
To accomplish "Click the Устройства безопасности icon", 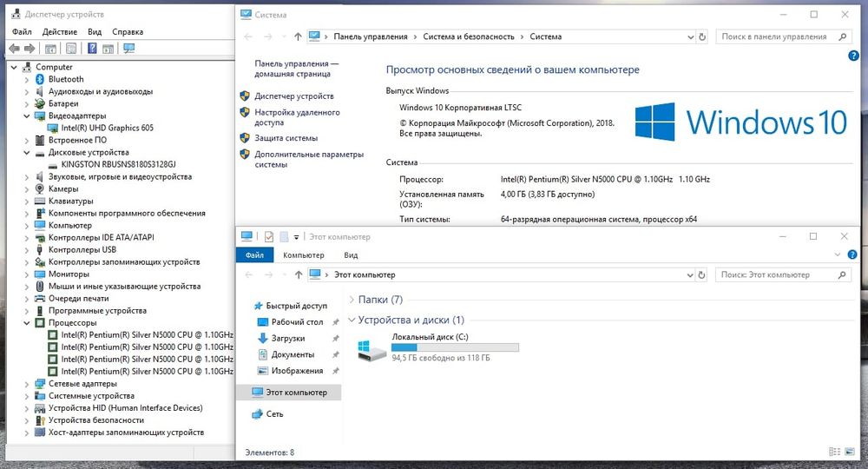I will coord(39,420).
